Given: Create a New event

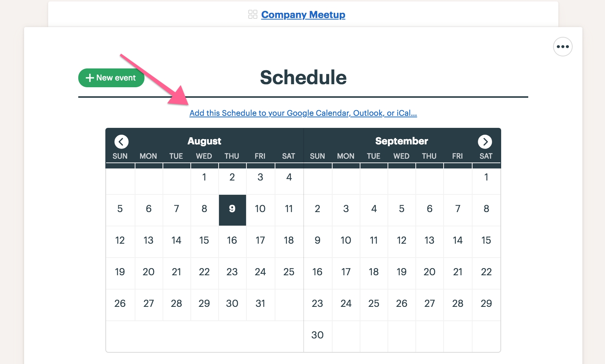Looking at the screenshot, I should (111, 78).
